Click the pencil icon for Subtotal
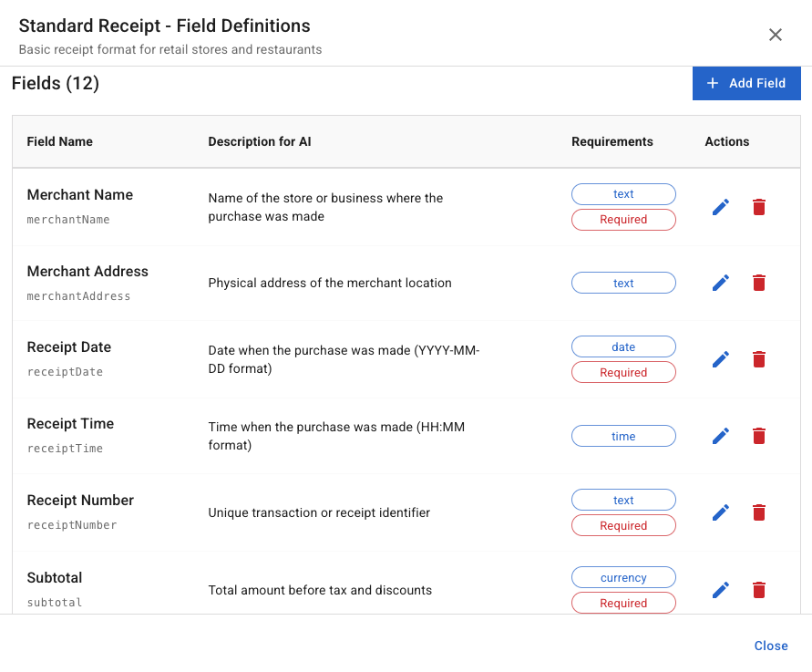 tap(720, 590)
